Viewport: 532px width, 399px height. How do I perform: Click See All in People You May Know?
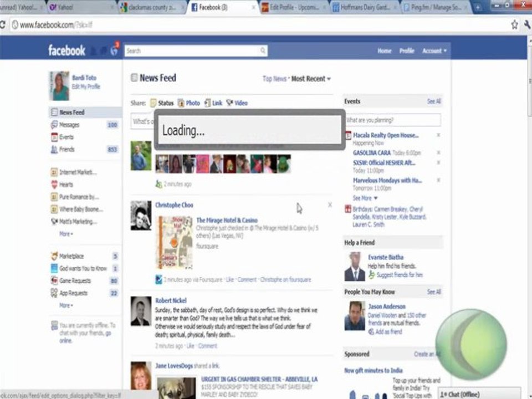[x=434, y=292]
